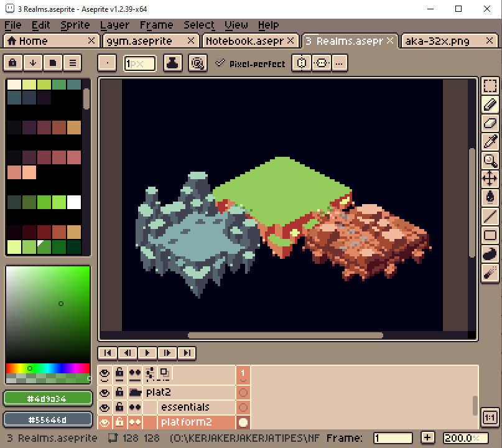
Task: Open the brush type popup
Action: [107, 63]
